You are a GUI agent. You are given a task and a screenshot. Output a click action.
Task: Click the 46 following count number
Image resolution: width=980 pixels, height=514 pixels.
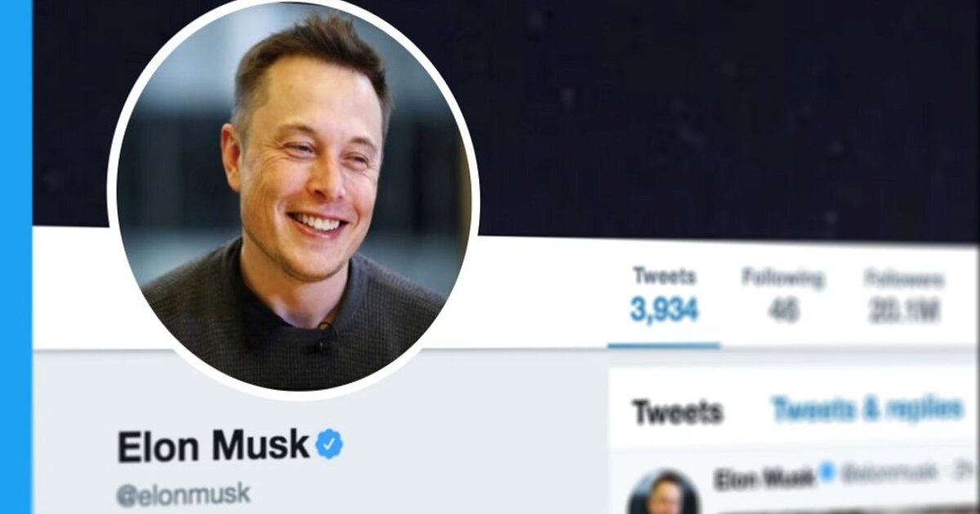pos(782,311)
